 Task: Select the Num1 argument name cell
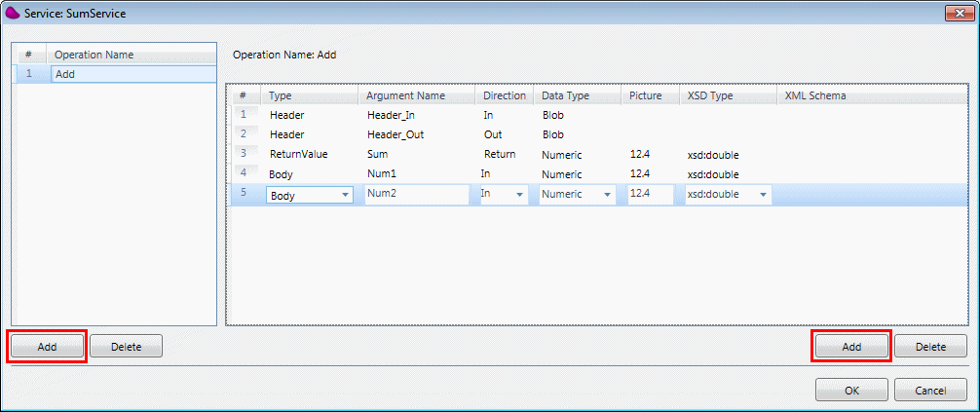tap(382, 174)
